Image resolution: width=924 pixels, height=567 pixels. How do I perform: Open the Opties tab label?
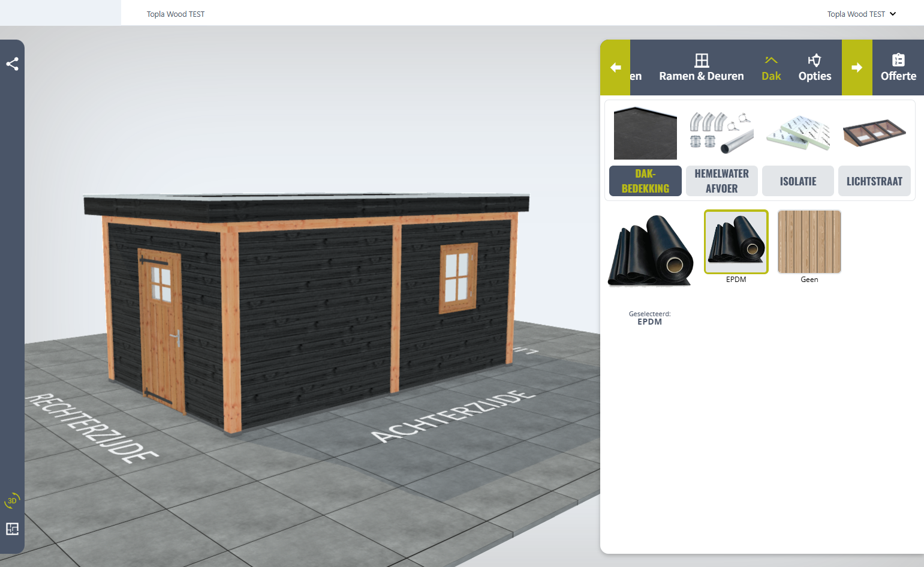point(815,76)
